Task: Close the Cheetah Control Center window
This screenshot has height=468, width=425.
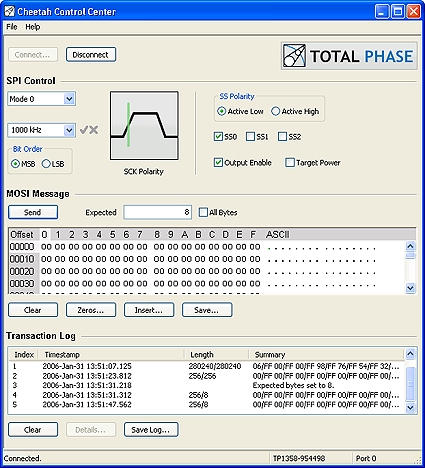Action: pyautogui.click(x=413, y=11)
